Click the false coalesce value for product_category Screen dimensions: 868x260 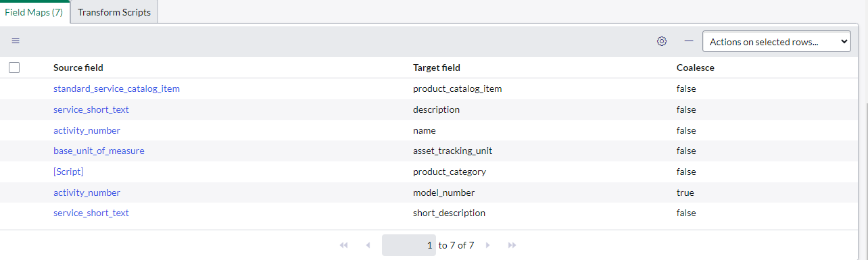[x=686, y=172]
